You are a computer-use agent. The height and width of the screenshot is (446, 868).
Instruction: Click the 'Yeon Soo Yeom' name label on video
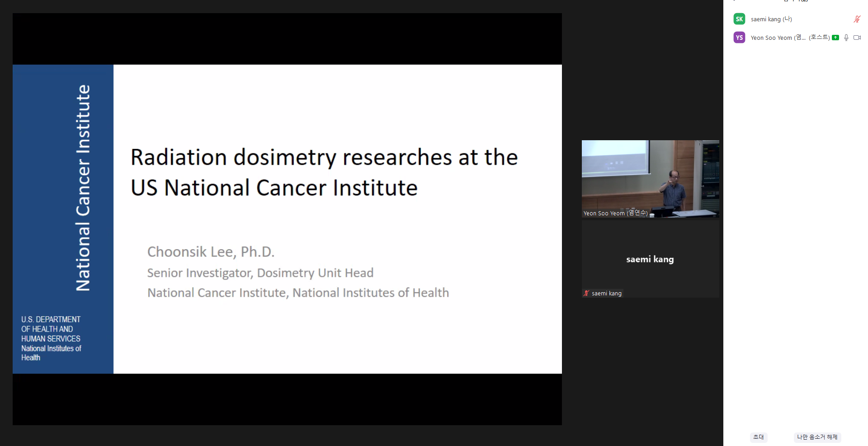pos(615,213)
